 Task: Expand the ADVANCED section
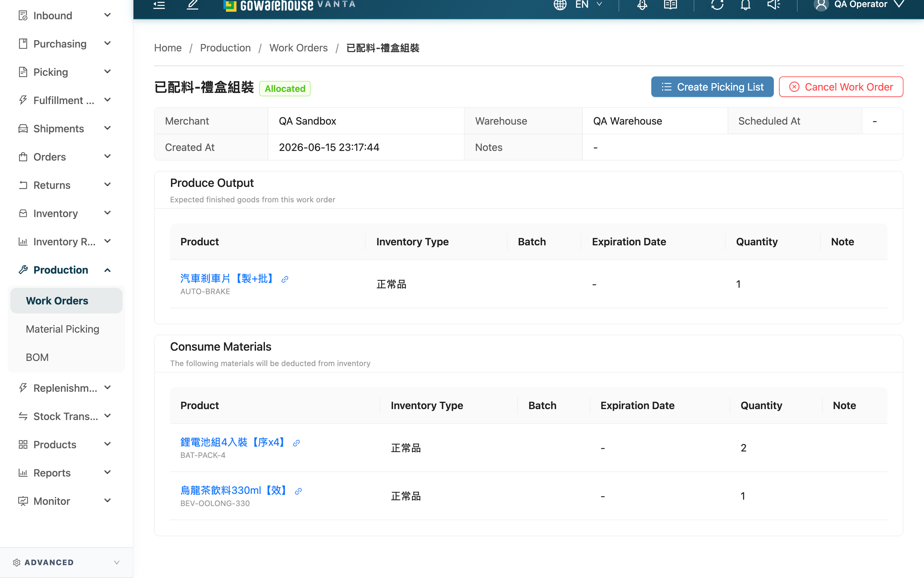point(66,562)
